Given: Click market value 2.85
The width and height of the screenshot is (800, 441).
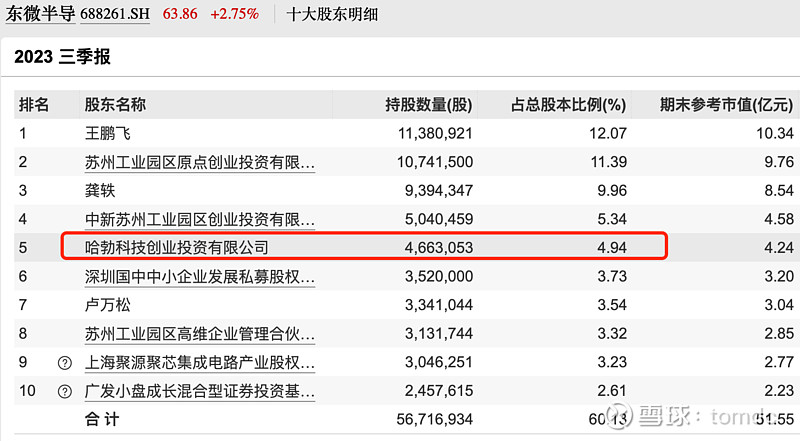Looking at the screenshot, I should [779, 334].
